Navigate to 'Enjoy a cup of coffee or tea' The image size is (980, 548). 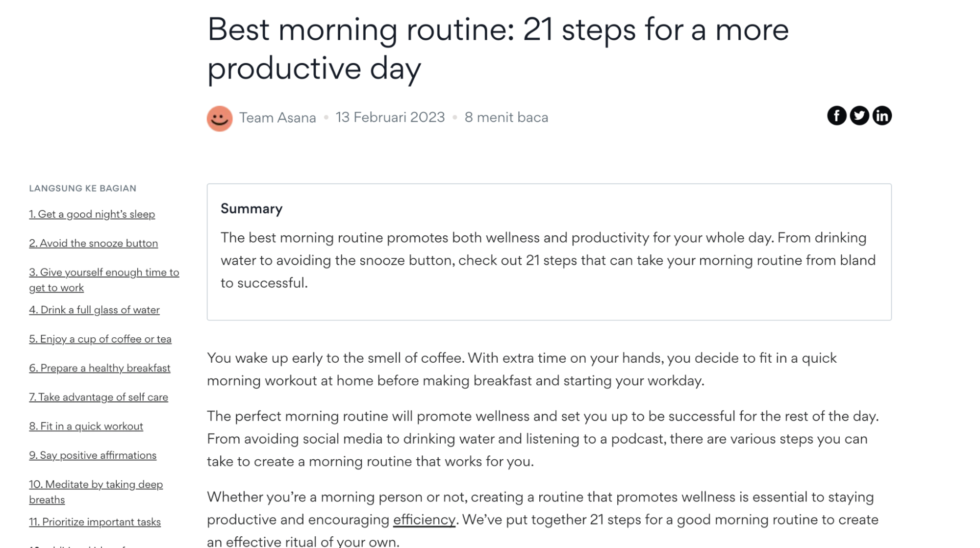[x=100, y=339]
